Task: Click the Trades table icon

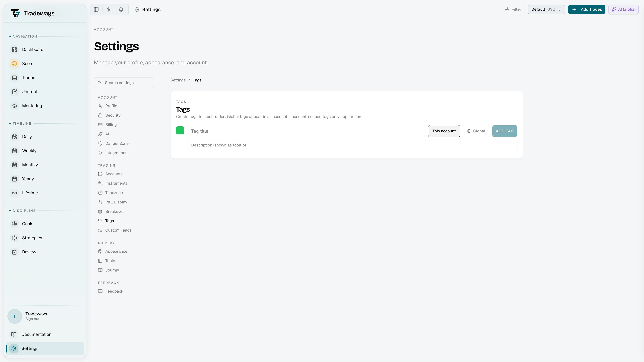Action: point(14,78)
